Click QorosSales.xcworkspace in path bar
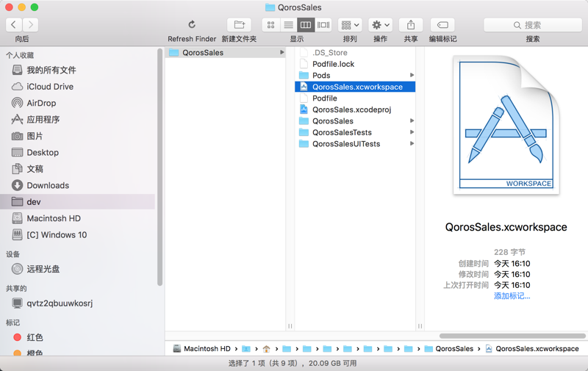The image size is (588, 371). pos(532,349)
